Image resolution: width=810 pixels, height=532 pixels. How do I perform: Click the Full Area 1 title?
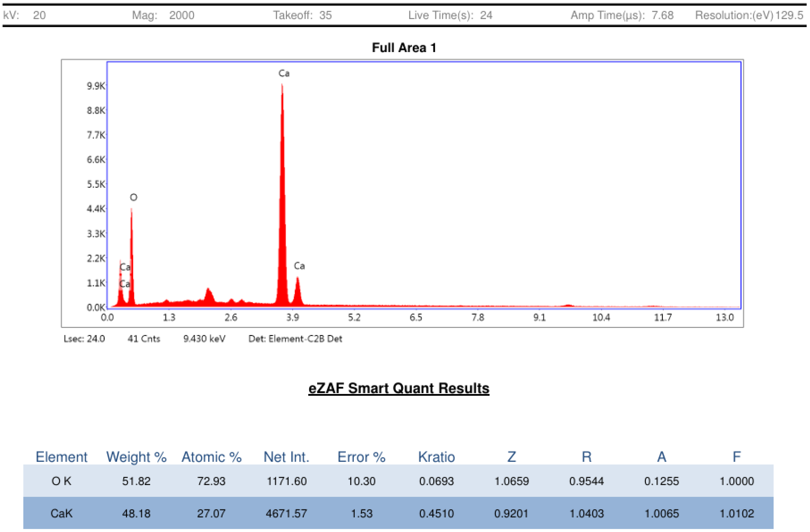(404, 48)
